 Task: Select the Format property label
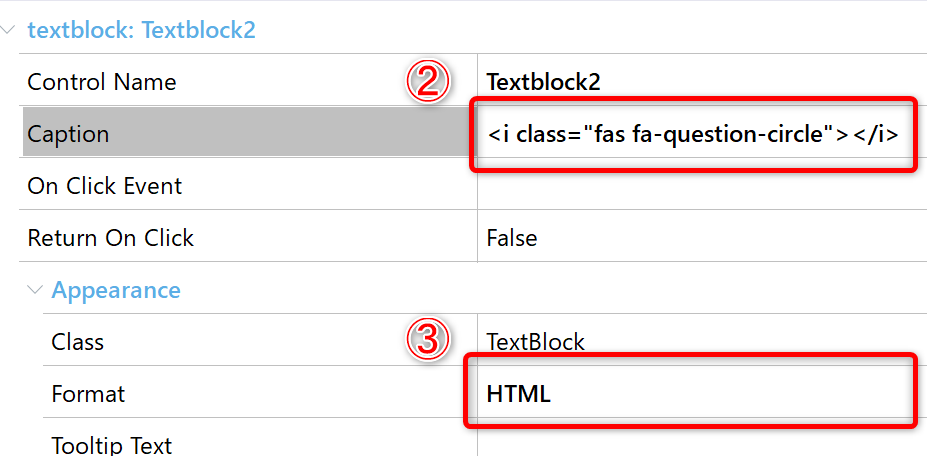tap(88, 394)
